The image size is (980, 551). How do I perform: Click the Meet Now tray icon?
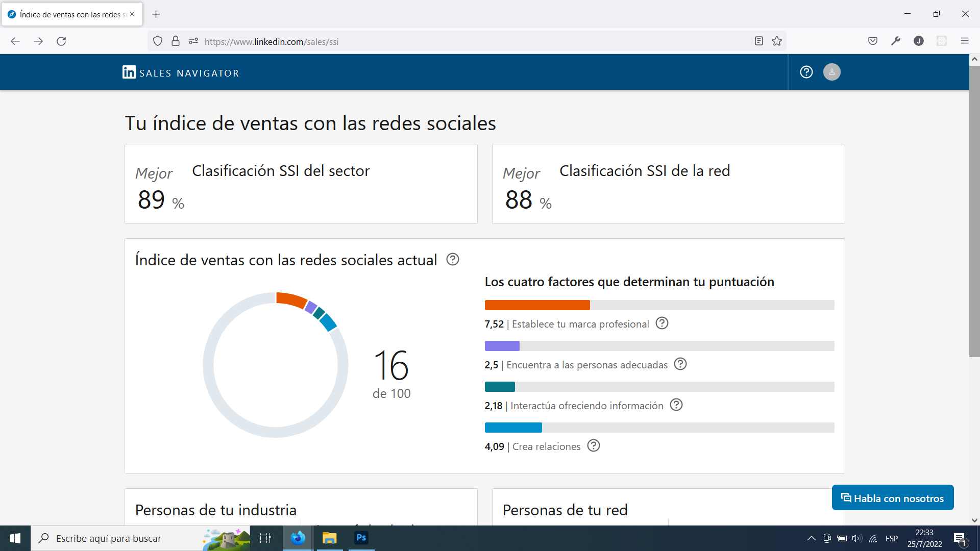(827, 538)
